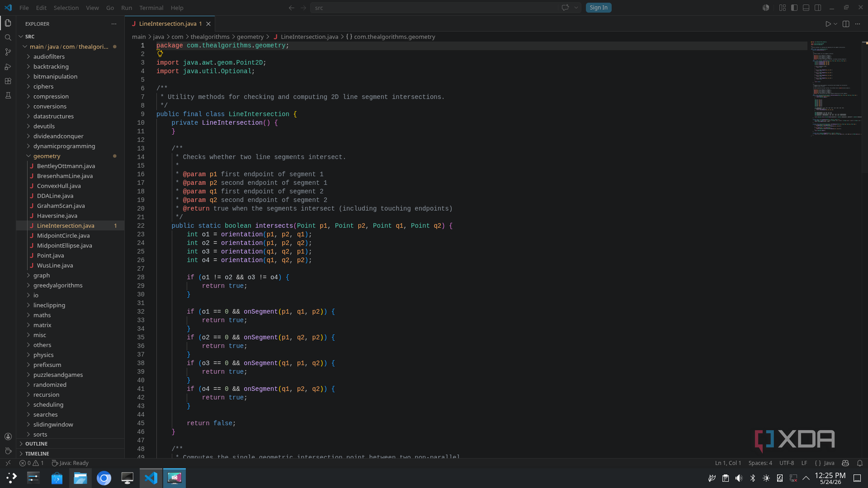Image resolution: width=868 pixels, height=488 pixels.
Task: Open the Terminal menu
Action: (x=152, y=8)
